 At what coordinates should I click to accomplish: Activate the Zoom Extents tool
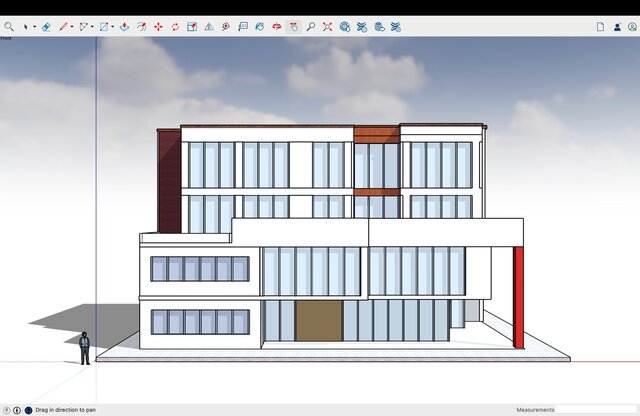click(327, 27)
